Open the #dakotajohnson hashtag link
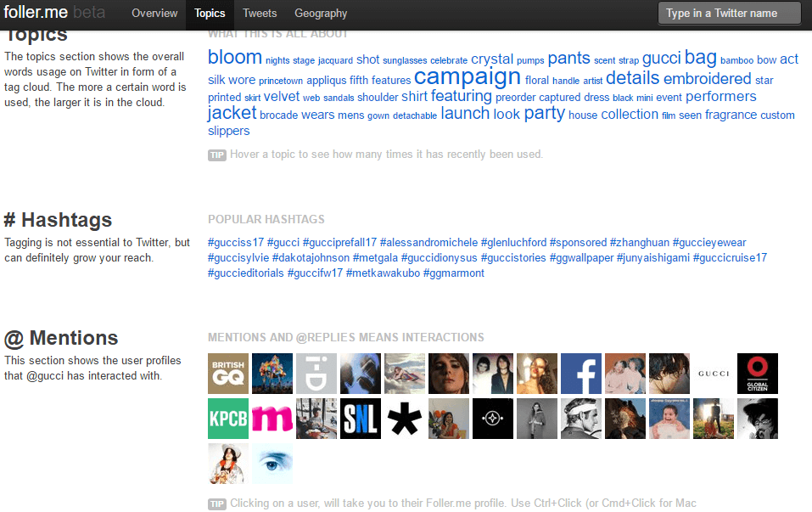This screenshot has height=512, width=812. (311, 258)
